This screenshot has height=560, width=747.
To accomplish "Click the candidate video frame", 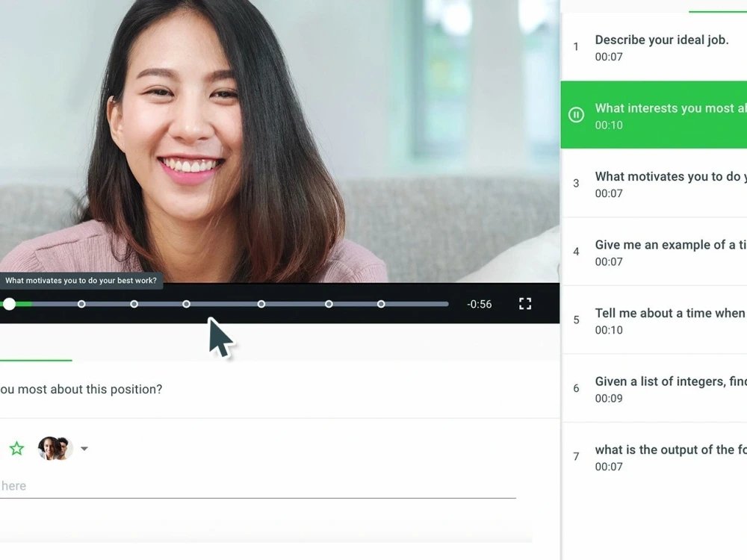I will (279, 141).
